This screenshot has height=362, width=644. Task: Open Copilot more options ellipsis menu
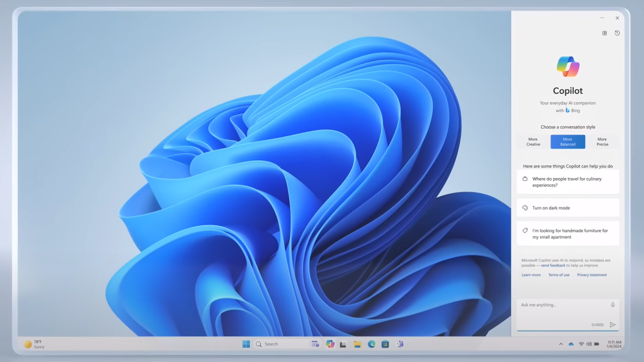(602, 18)
